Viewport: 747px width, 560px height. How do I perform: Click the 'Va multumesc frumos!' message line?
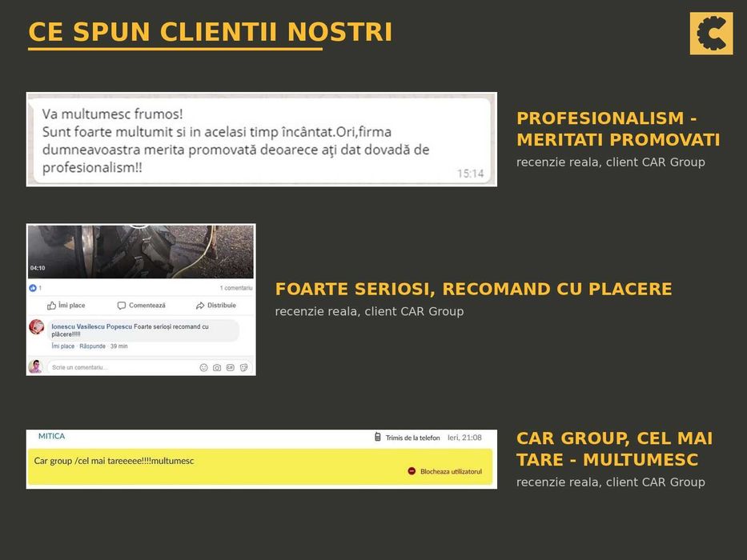112,114
